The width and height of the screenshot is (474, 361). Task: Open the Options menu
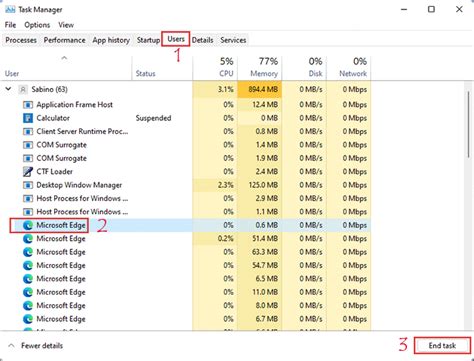pos(37,25)
